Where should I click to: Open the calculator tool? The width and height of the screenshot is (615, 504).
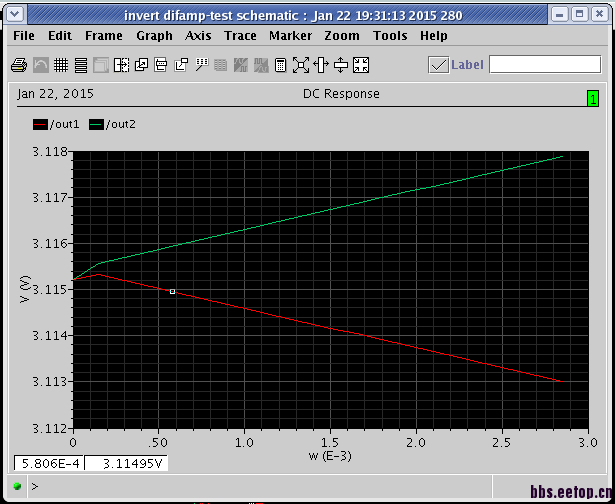[280, 65]
